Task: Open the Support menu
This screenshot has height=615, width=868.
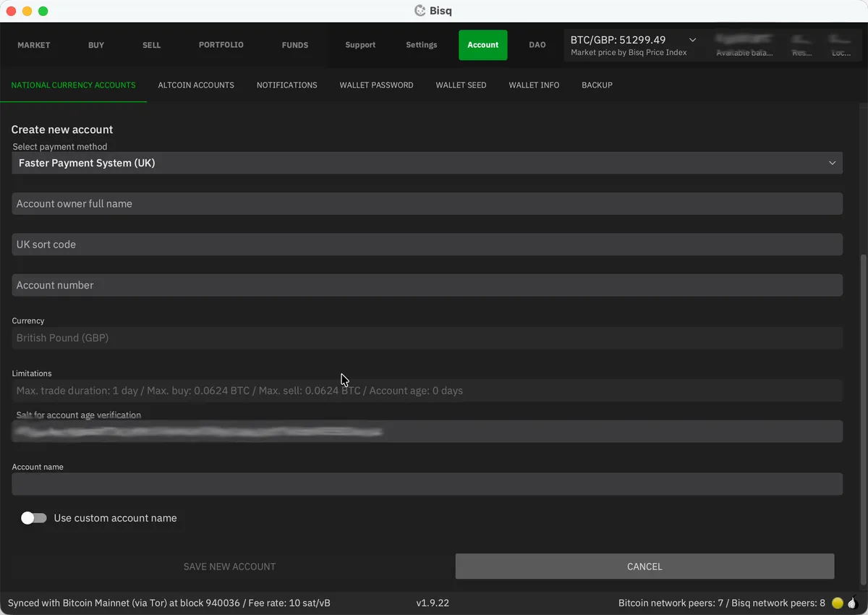Action: click(360, 45)
